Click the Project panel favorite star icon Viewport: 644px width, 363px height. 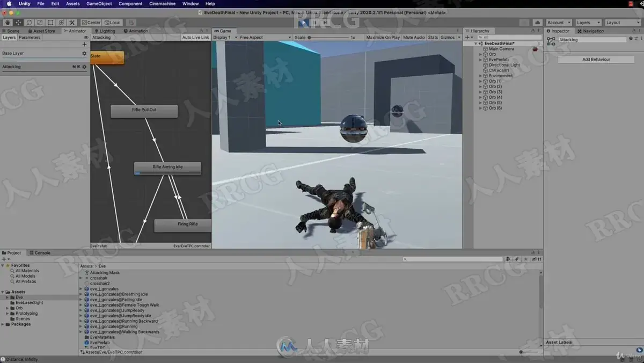(x=525, y=259)
